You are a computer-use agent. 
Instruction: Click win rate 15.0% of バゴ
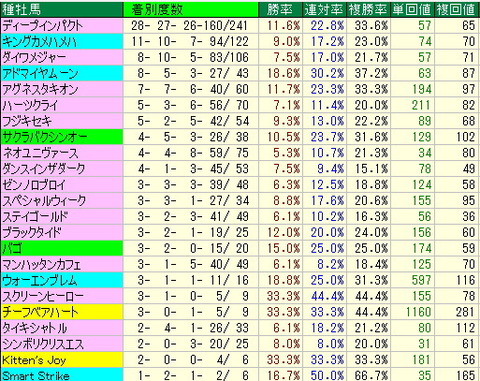click(284, 248)
